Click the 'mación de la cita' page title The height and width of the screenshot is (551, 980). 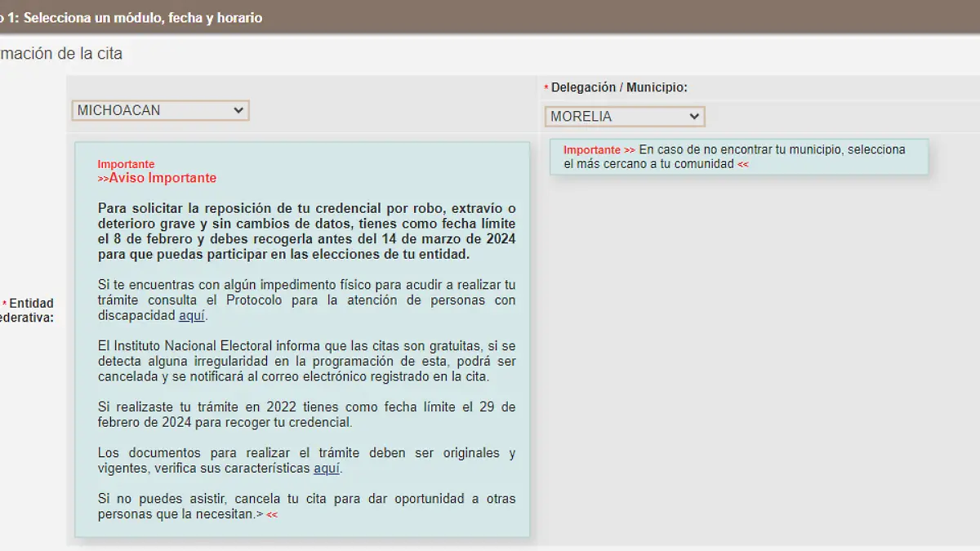[60, 54]
